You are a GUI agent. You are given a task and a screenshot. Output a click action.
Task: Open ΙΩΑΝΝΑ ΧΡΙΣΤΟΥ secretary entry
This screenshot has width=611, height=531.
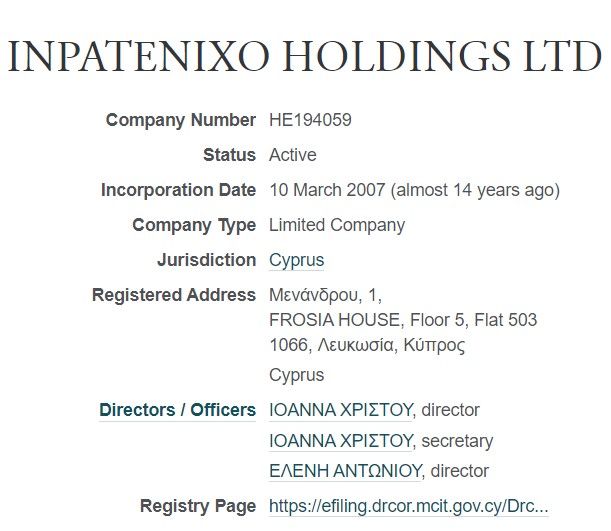[341, 441]
